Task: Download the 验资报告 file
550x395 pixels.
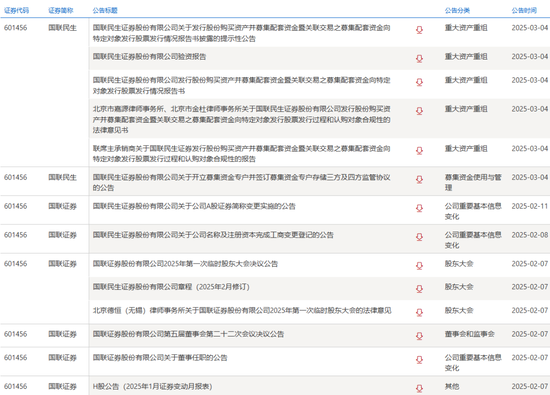Action: 419,59
